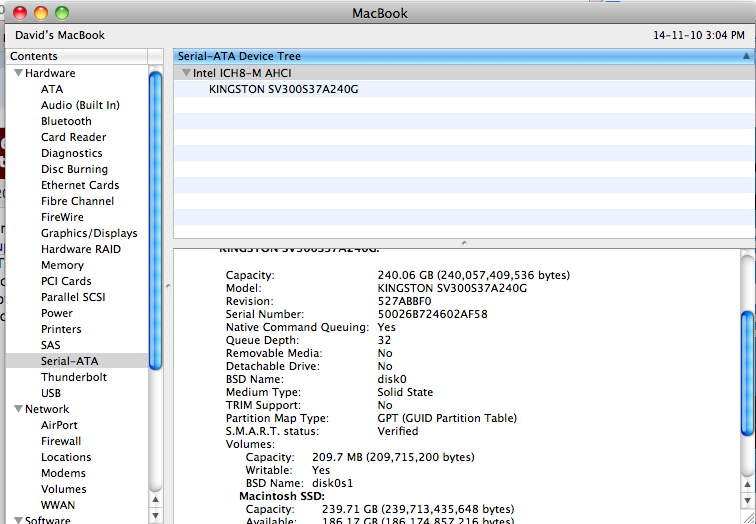Select WWAN entry
The width and height of the screenshot is (756, 524).
tap(58, 505)
